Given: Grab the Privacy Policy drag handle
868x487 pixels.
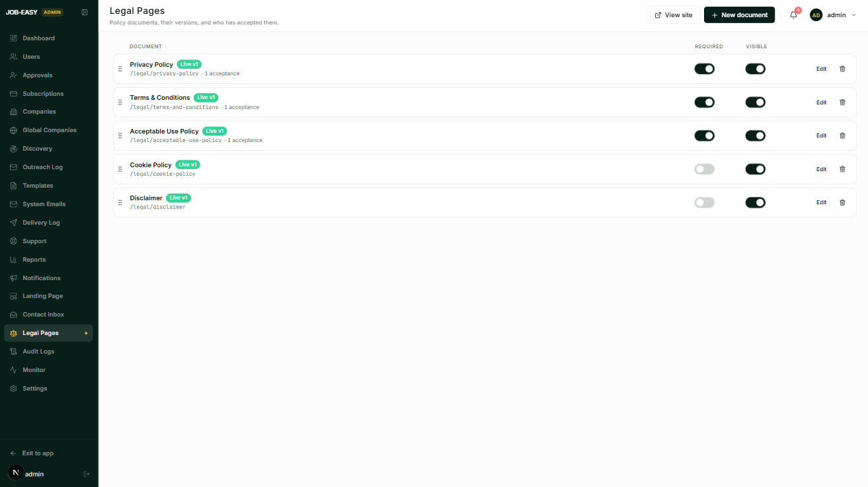Looking at the screenshot, I should click(x=120, y=69).
